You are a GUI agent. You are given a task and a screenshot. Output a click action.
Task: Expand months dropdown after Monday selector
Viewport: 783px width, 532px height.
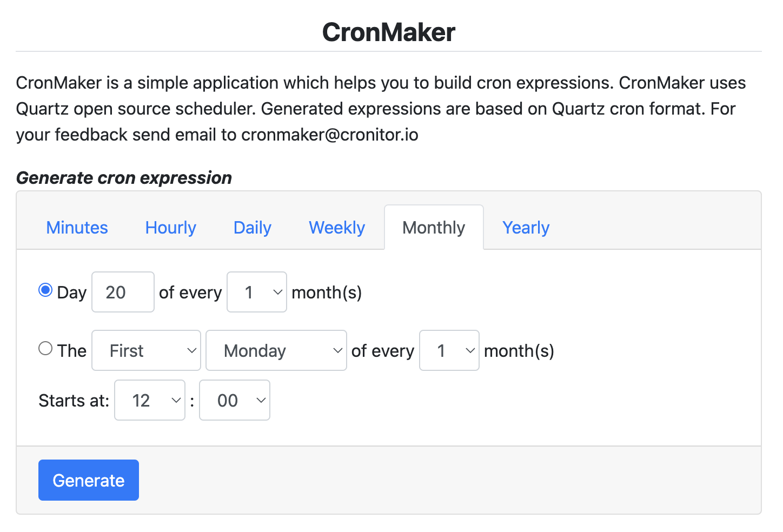tap(449, 350)
